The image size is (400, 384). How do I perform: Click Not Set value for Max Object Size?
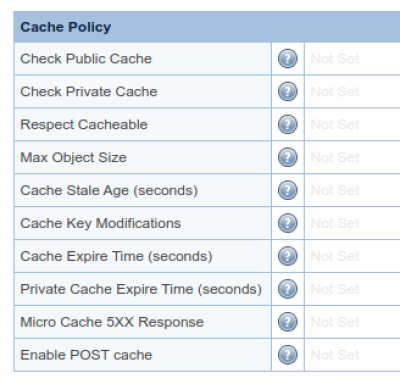tap(335, 157)
